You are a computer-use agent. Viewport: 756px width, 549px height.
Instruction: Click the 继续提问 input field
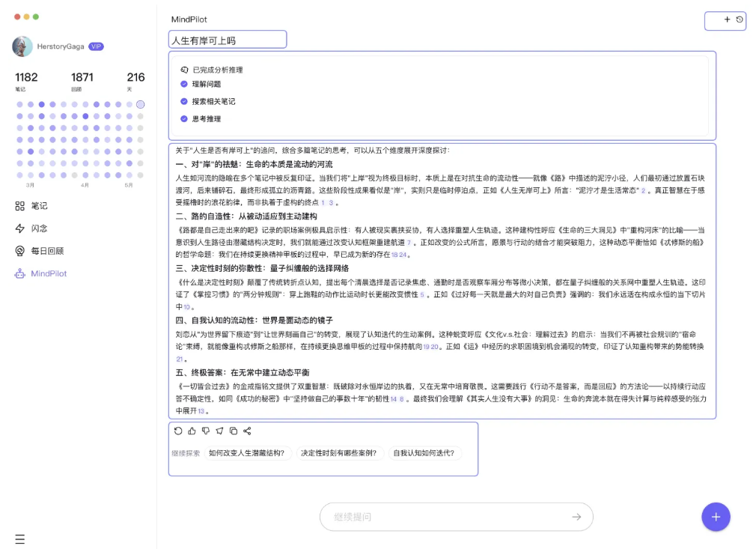tap(449, 517)
